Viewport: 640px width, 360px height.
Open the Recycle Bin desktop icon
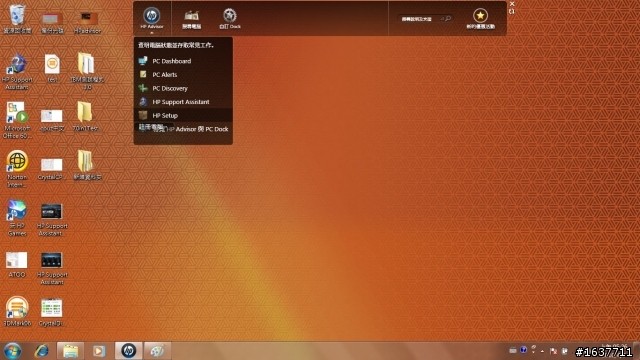coord(17,19)
